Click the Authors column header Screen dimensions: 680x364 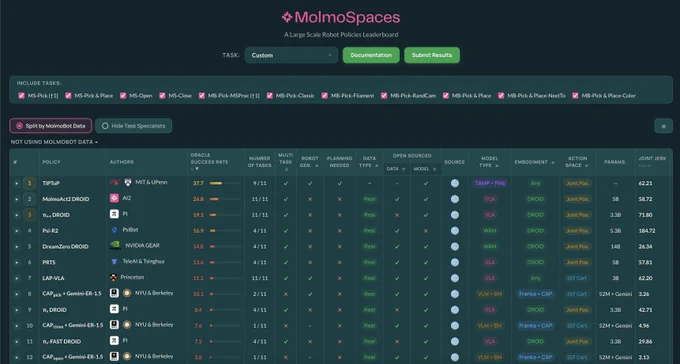coord(121,162)
